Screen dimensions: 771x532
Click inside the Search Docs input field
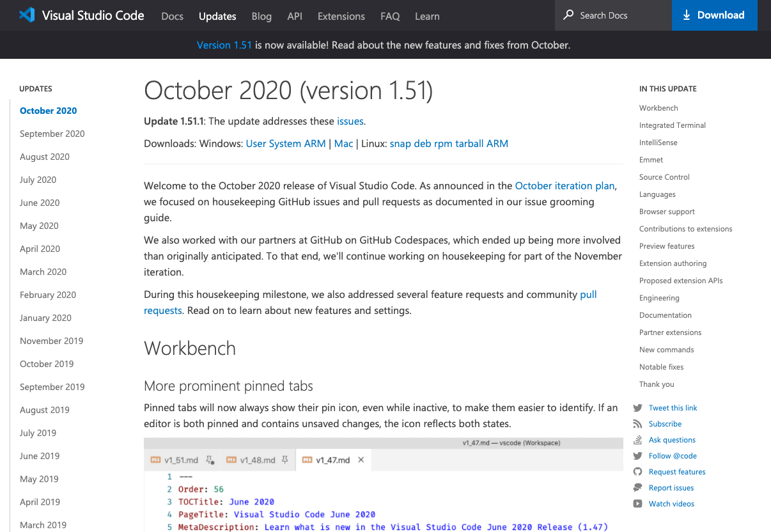pyautogui.click(x=607, y=15)
